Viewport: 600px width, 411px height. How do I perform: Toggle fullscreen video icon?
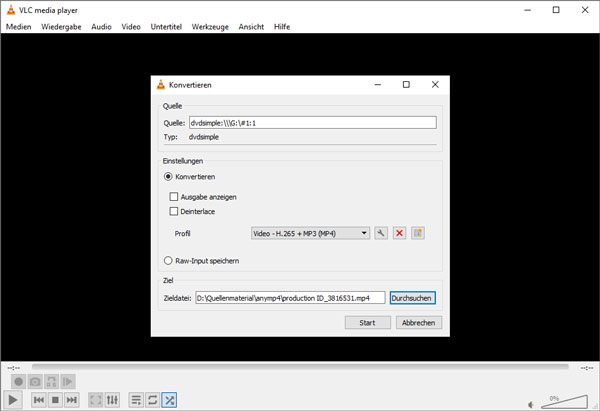coord(96,400)
